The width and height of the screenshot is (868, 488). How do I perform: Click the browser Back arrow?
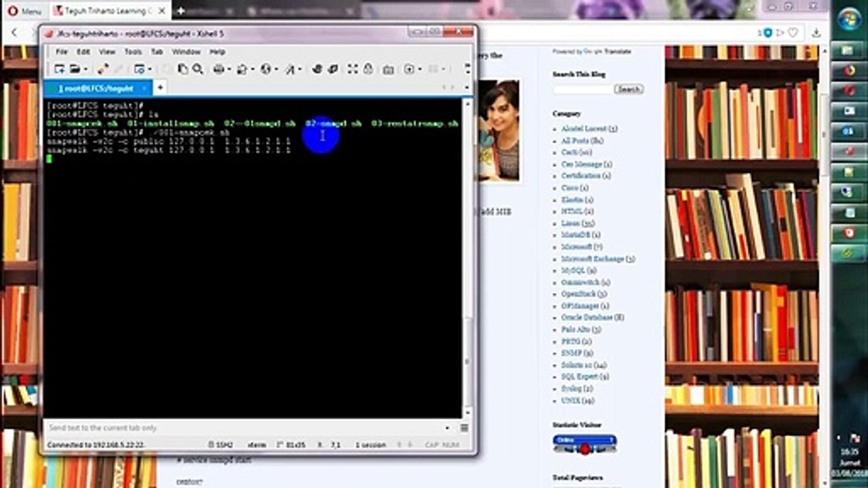click(x=15, y=33)
